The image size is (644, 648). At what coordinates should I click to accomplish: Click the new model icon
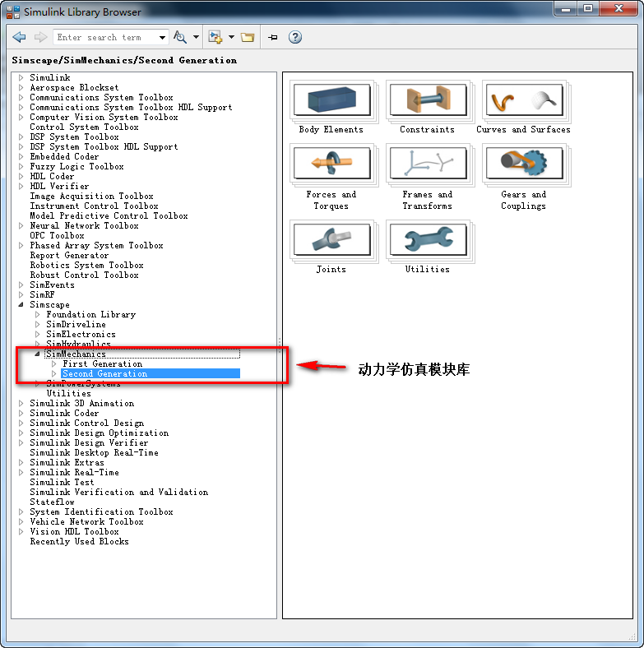click(x=215, y=37)
